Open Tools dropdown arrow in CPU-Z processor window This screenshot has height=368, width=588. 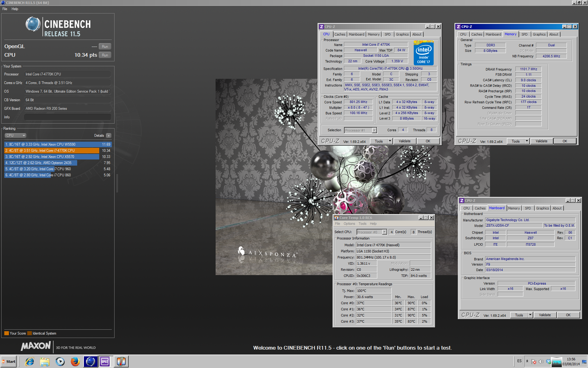point(390,141)
